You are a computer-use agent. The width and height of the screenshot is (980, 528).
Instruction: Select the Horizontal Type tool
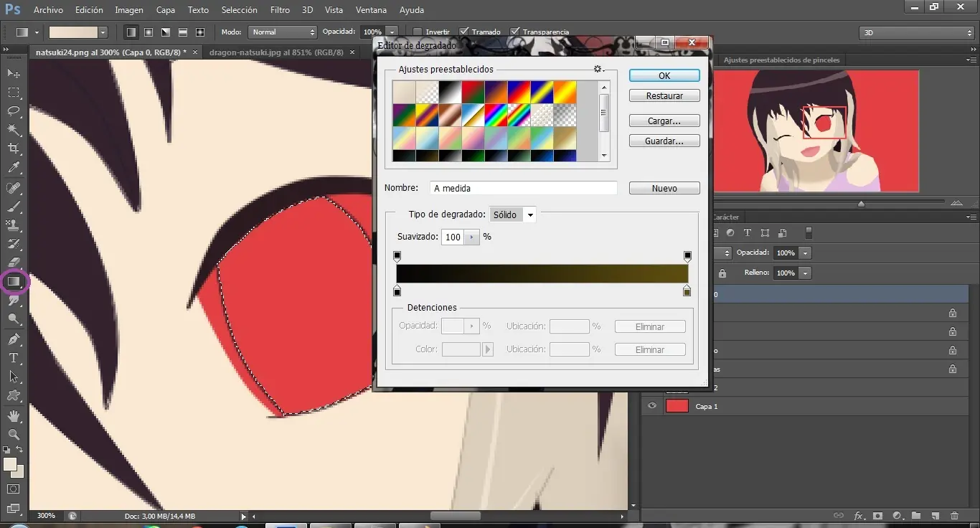(14, 358)
